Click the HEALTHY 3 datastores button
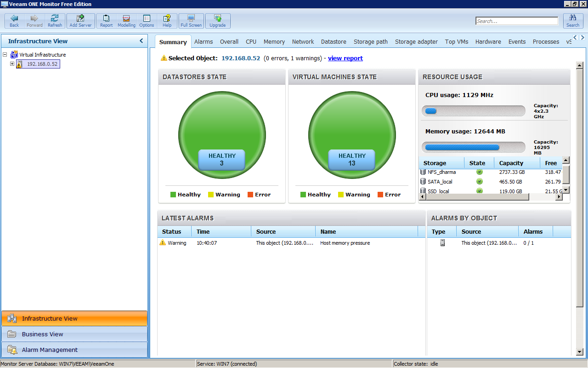Viewport: 588px width, 368px height. (x=222, y=160)
